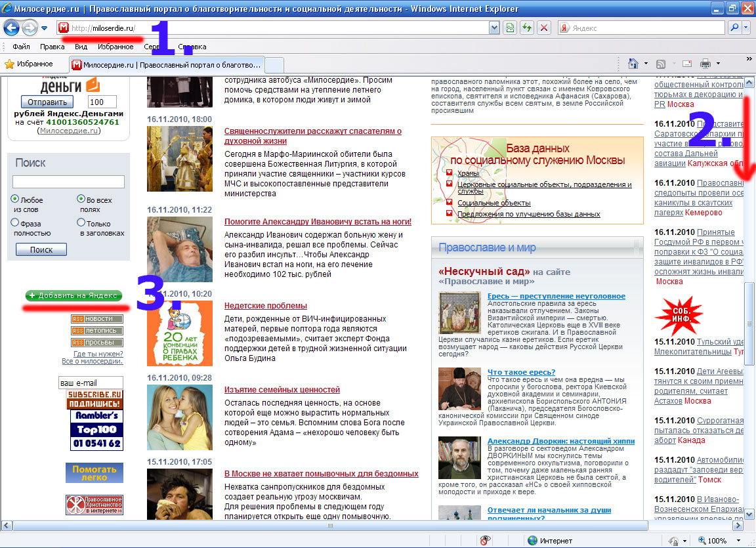Choose the Только в заголовках radio option
The width and height of the screenshot is (756, 548).
81,222
